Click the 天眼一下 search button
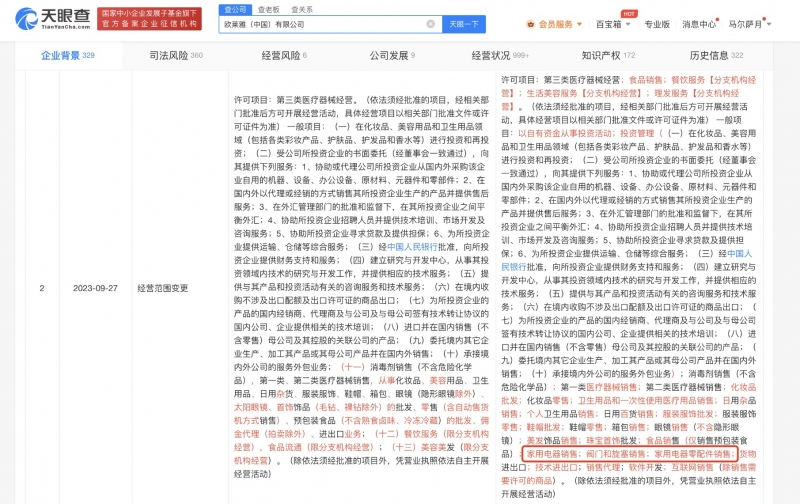This screenshot has width=800, height=504. (464, 24)
